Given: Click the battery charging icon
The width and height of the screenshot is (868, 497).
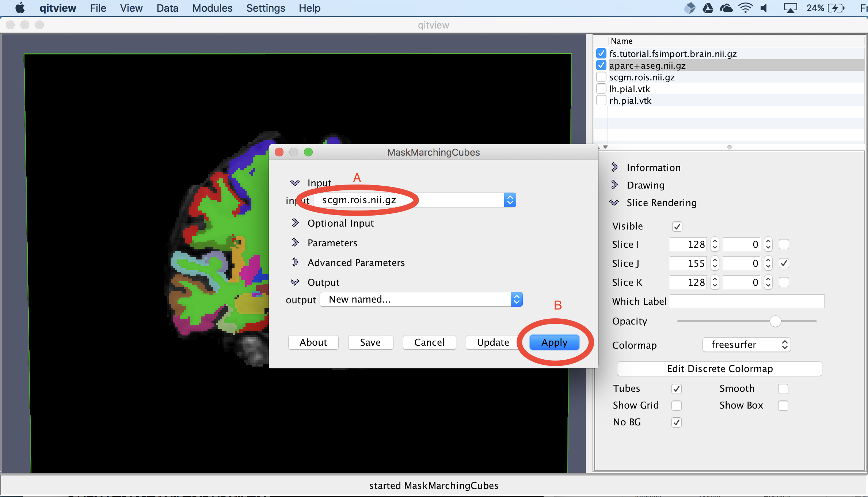Looking at the screenshot, I should click(836, 8).
